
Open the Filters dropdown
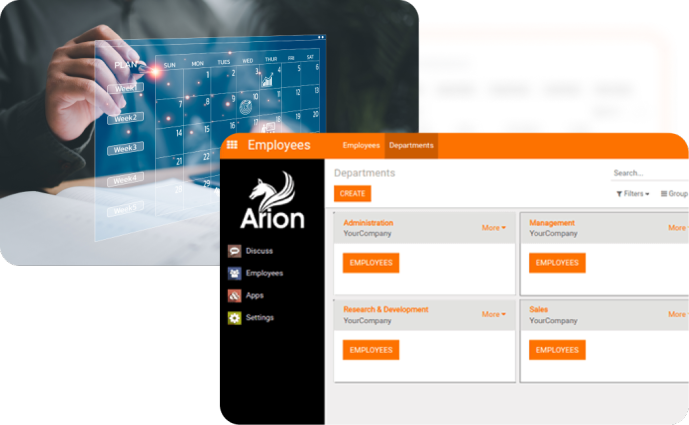click(633, 193)
